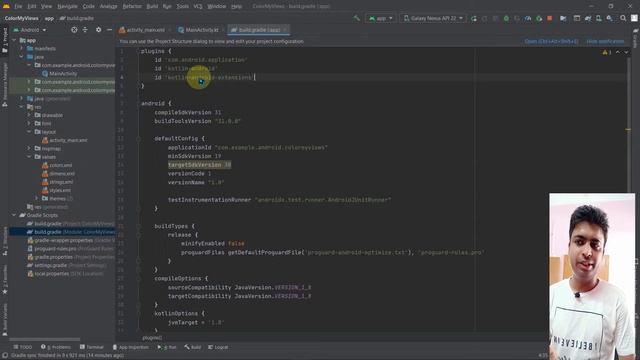This screenshot has width=640, height=360.
Task: Click the Expand/Collapse All icon in Project panel
Action: tap(85, 30)
